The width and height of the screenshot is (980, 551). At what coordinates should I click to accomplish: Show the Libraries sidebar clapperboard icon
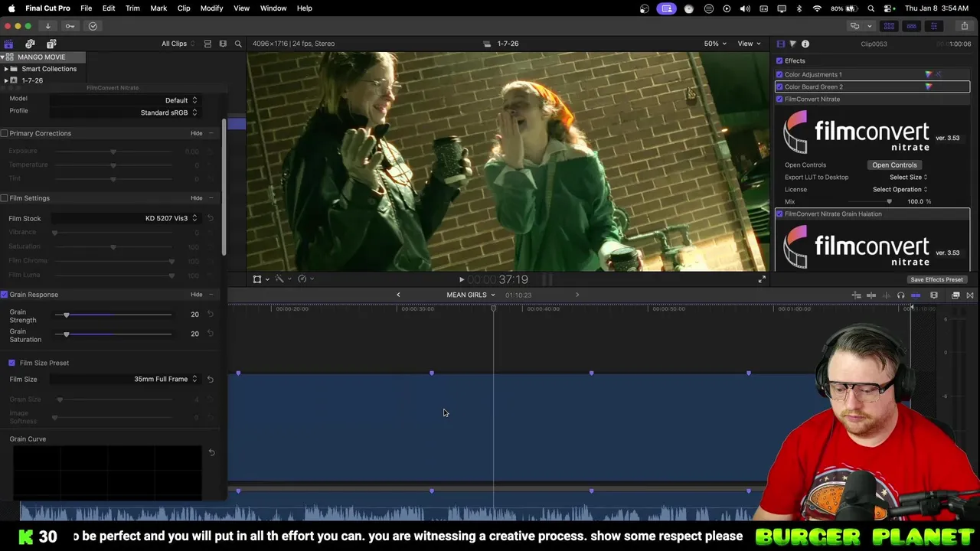click(8, 44)
